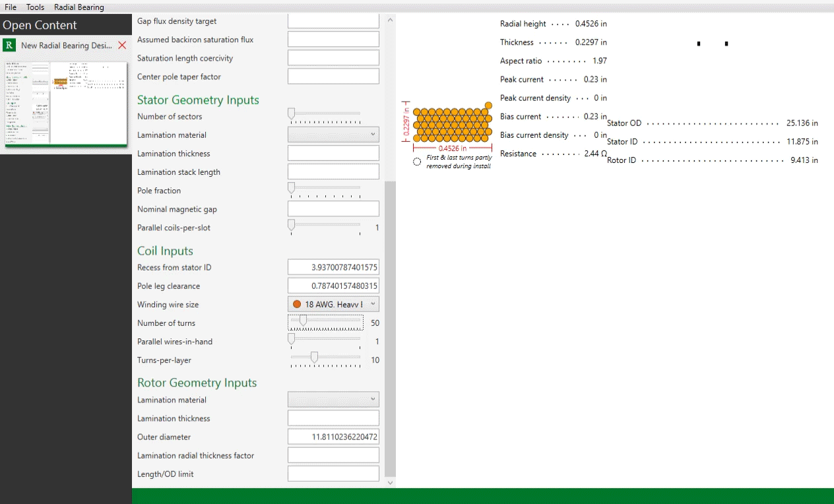The height and width of the screenshot is (504, 834).
Task: Open the Winding wire size dropdown
Action: pos(333,304)
